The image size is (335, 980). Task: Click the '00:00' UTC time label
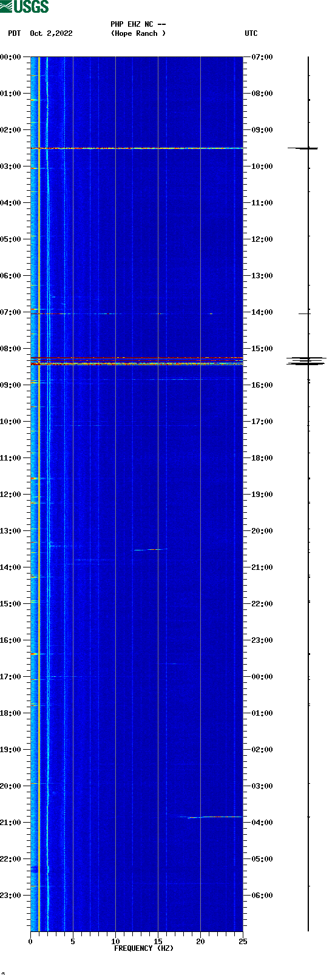coord(262,677)
